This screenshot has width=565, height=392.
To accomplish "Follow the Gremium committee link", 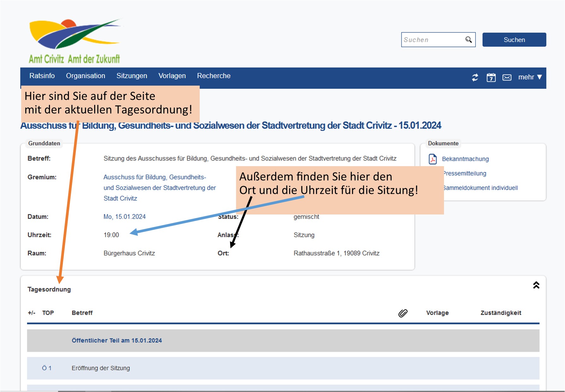I will click(155, 177).
